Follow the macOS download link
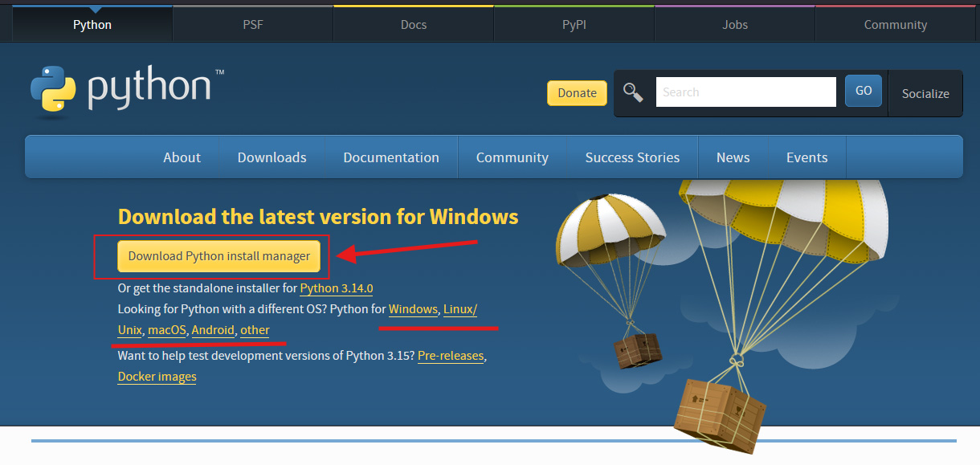Image resolution: width=980 pixels, height=465 pixels. [167, 330]
